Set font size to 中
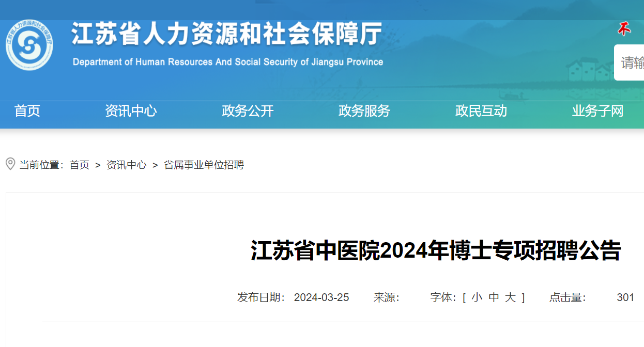 pyautogui.click(x=494, y=297)
